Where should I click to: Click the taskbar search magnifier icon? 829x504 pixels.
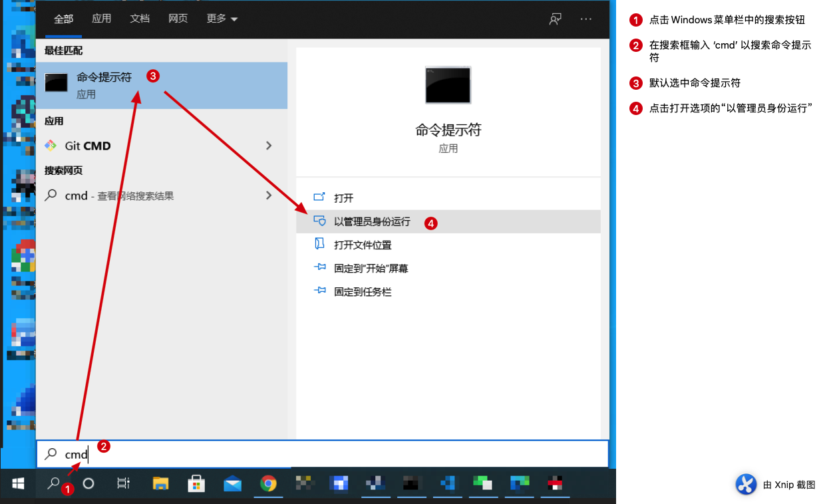pyautogui.click(x=53, y=483)
